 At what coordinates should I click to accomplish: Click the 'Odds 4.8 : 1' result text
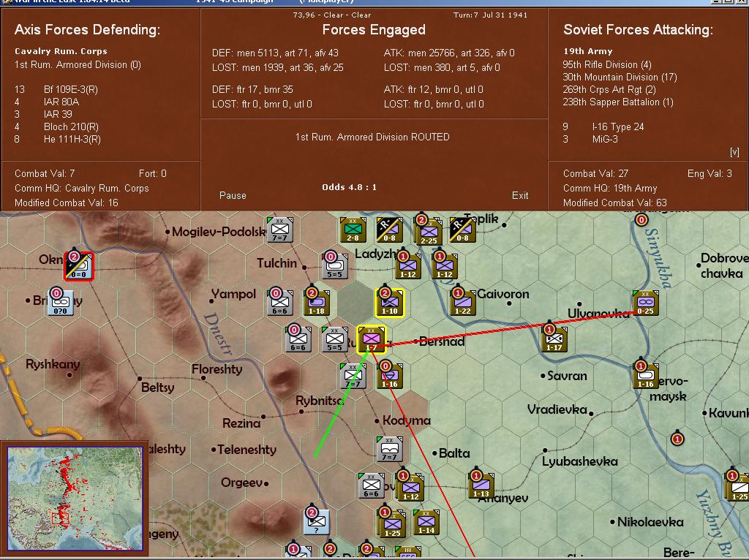tap(349, 187)
